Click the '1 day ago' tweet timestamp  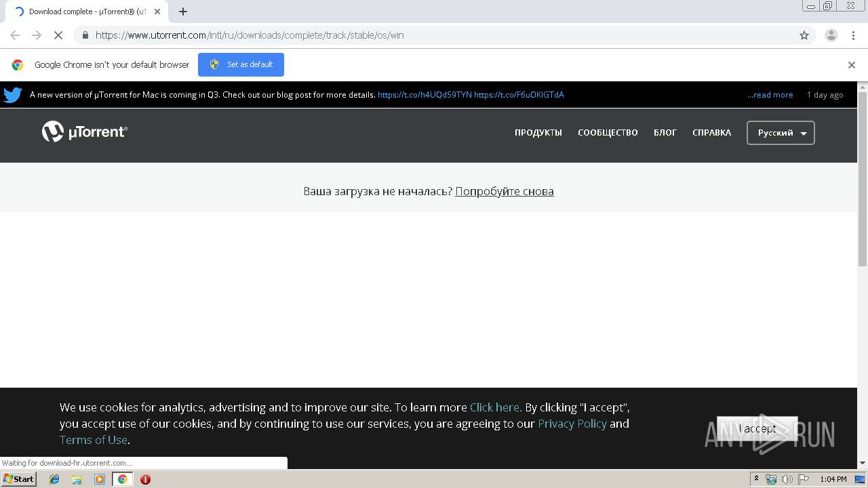tap(825, 95)
